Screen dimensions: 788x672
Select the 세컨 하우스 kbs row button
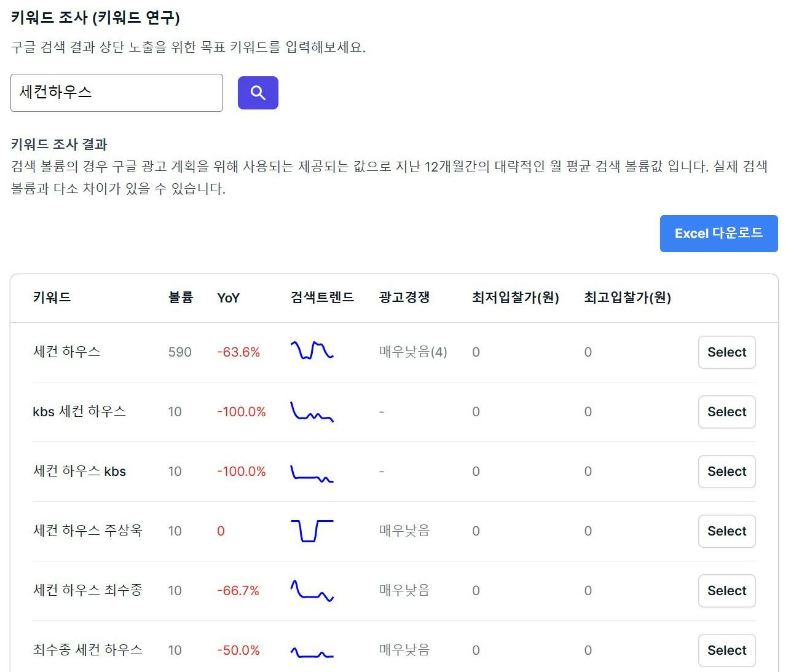[727, 472]
